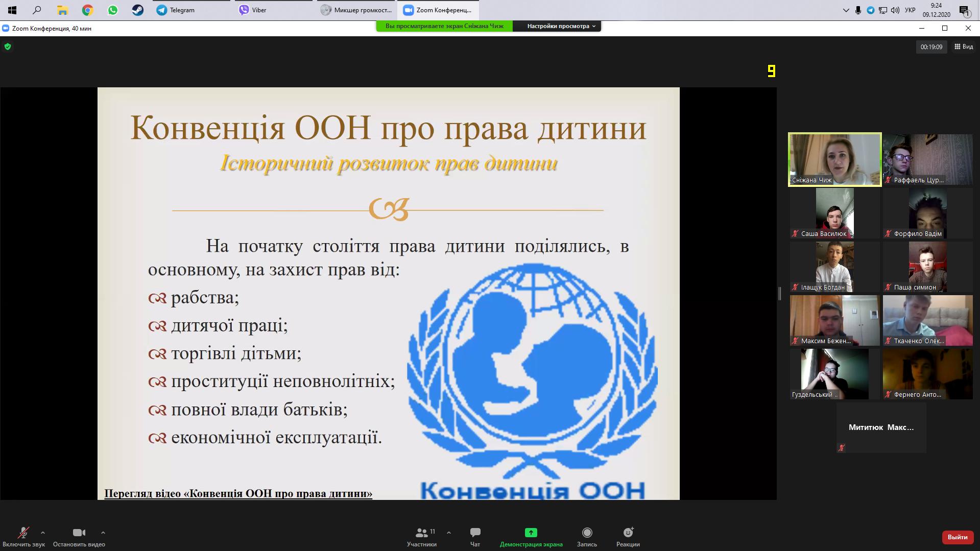Viewport: 980px width, 551px height.
Task: Change layout with Вид view button
Action: click(964, 47)
